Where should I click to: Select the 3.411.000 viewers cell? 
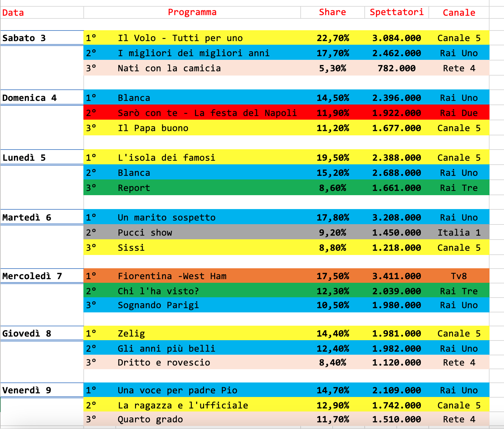[x=396, y=276]
